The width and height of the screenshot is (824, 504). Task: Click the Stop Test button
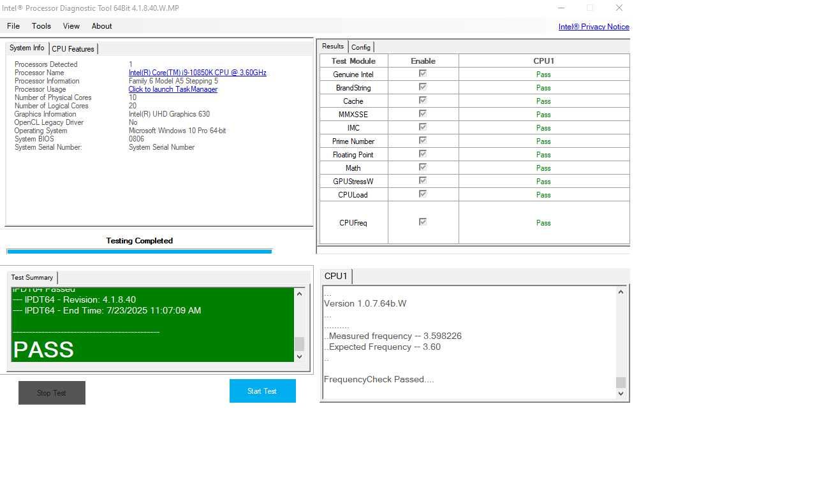pos(52,392)
